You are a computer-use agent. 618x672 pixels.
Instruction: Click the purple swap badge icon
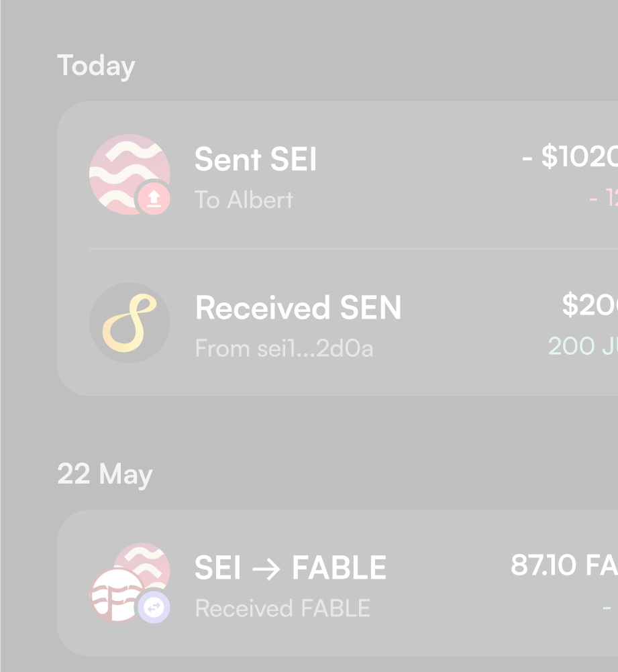click(x=154, y=608)
